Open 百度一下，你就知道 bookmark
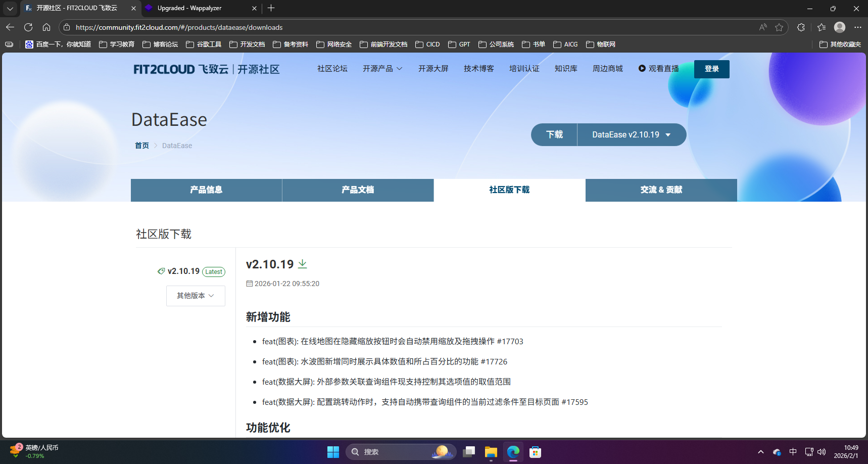Image resolution: width=868 pixels, height=464 pixels. (58, 44)
